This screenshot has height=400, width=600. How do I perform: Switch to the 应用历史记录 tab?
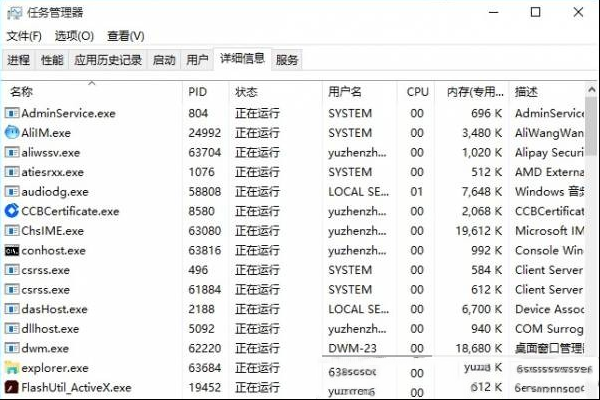(108, 60)
